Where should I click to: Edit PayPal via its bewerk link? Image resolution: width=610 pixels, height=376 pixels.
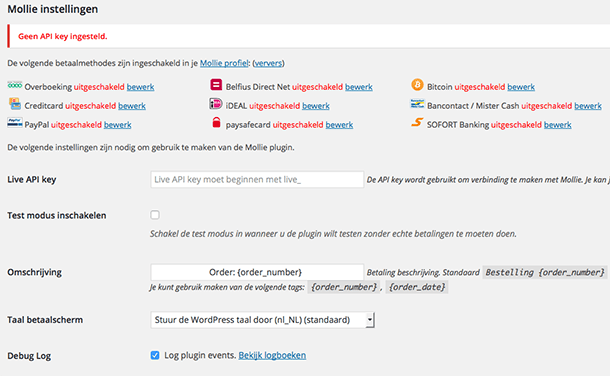coord(117,125)
